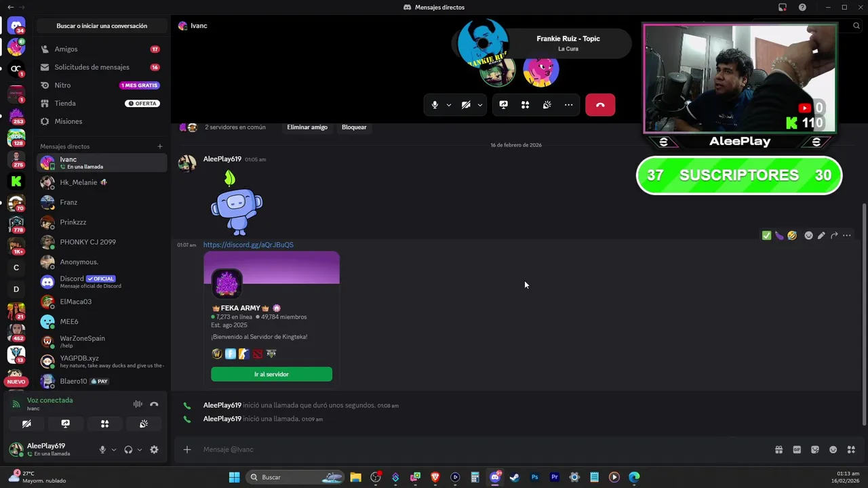
Task: Open Franz conversation
Action: point(102,202)
